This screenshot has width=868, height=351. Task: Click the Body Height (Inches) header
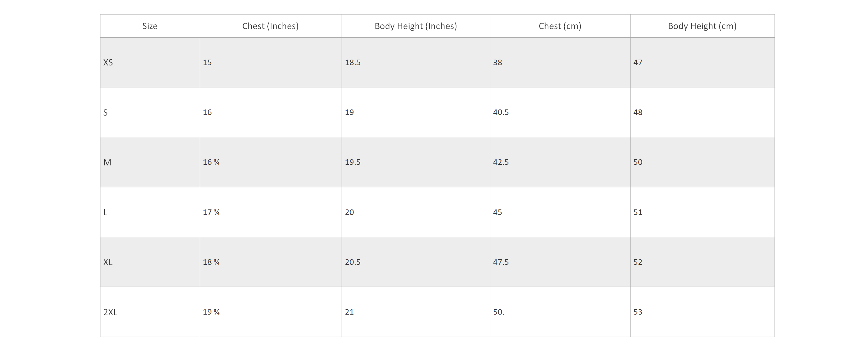tap(416, 26)
